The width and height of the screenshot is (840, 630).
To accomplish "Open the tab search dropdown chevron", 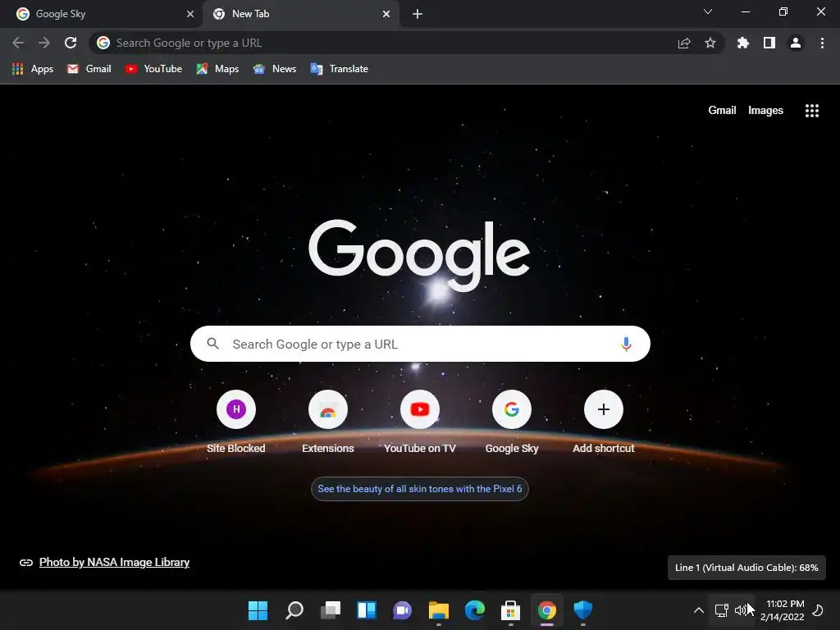I will point(708,11).
